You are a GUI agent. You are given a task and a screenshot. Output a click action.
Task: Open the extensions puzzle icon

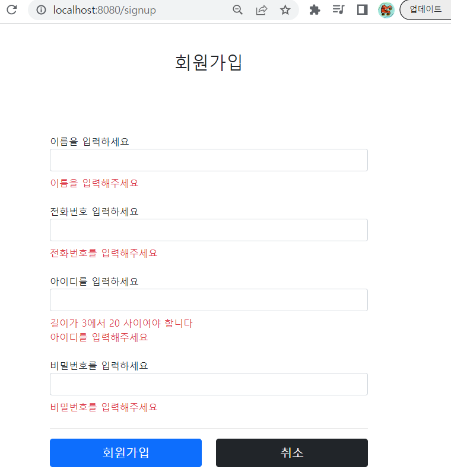tap(315, 10)
